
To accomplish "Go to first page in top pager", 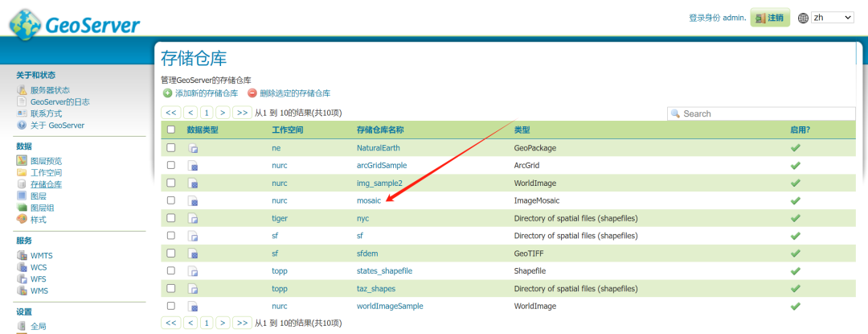I will pos(170,113).
